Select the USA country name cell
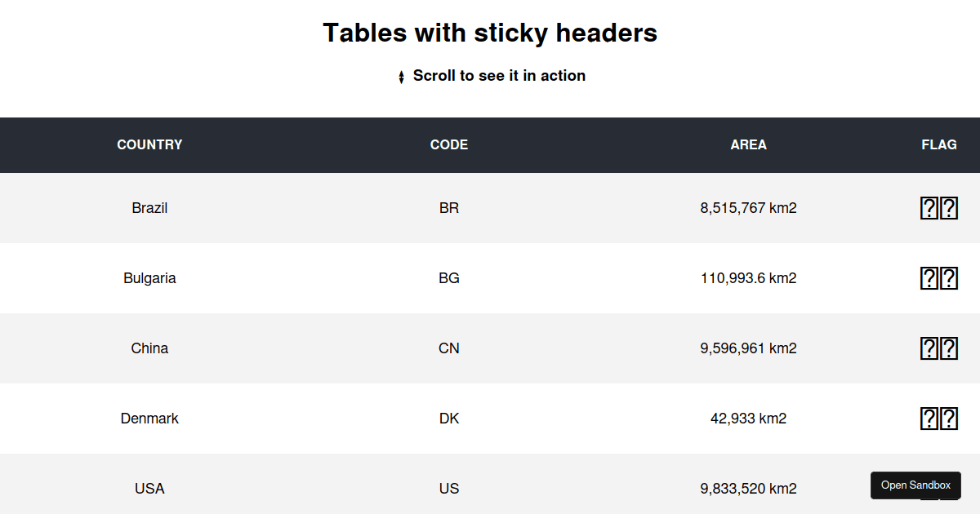 pos(149,489)
